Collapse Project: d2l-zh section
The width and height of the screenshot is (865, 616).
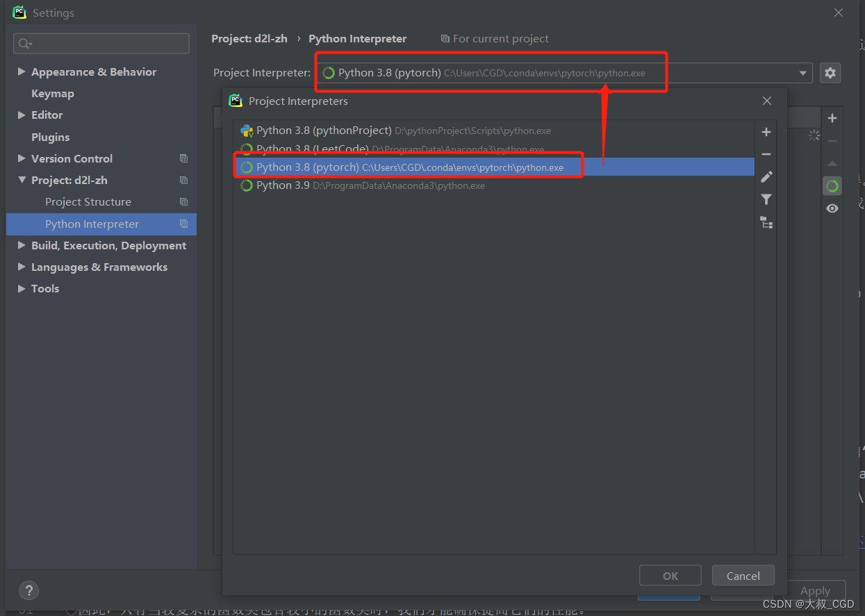tap(22, 180)
